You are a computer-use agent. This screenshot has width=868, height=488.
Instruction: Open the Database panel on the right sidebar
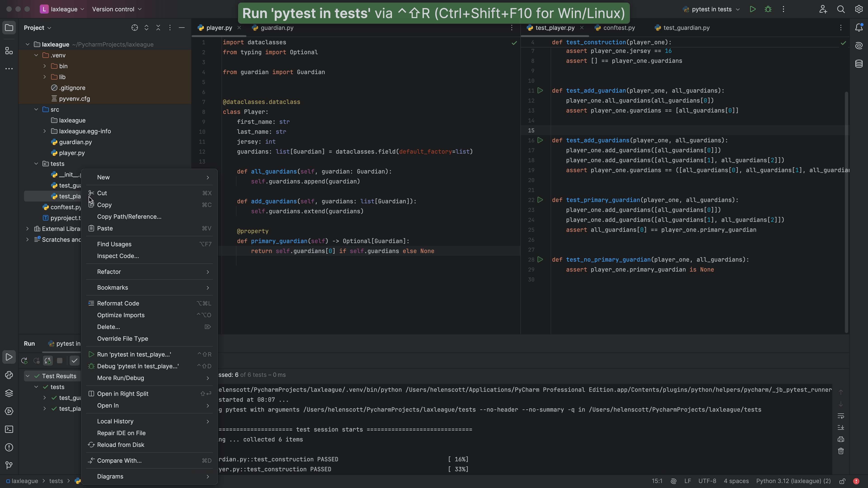pyautogui.click(x=859, y=63)
